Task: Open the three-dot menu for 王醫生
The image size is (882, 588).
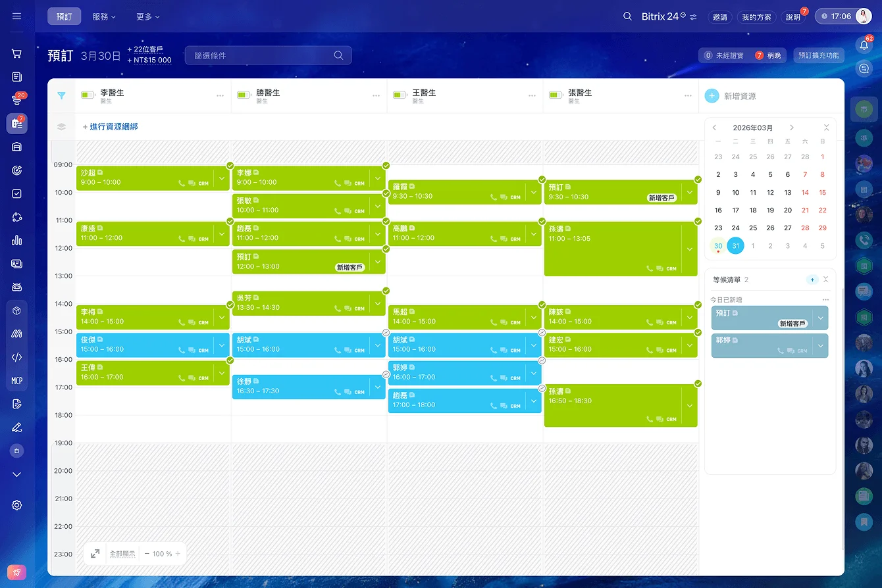Action: point(532,96)
